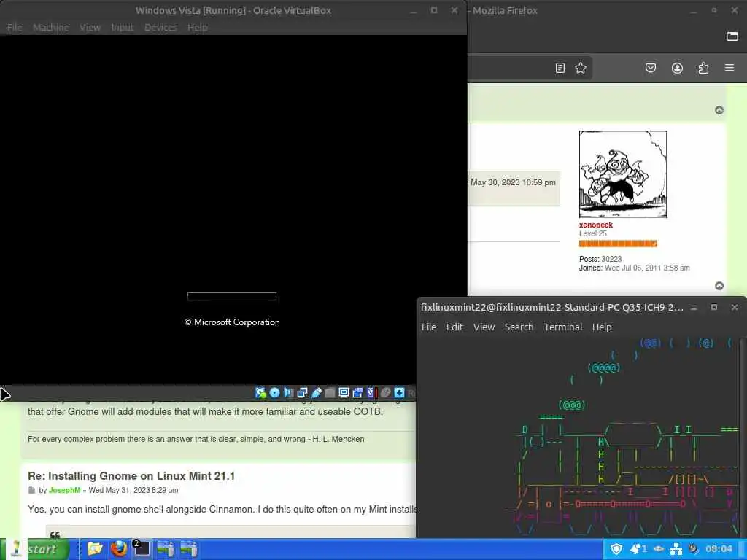The width and height of the screenshot is (747, 560).
Task: Click the Firefox icon on the taskbar
Action: pyautogui.click(x=119, y=549)
